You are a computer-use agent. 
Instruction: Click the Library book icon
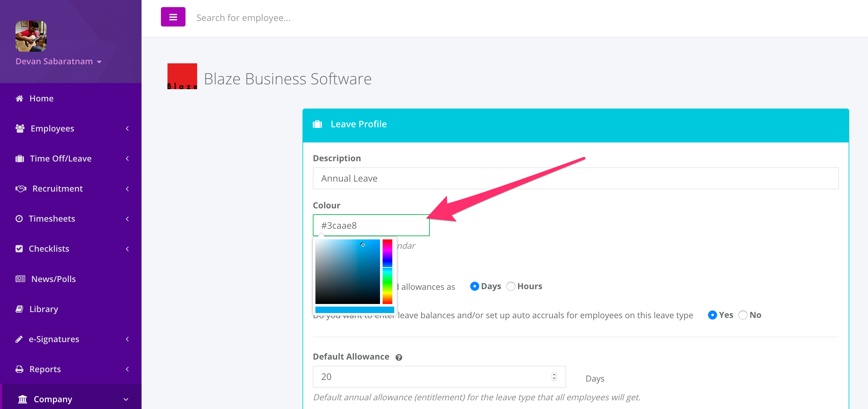pos(19,309)
